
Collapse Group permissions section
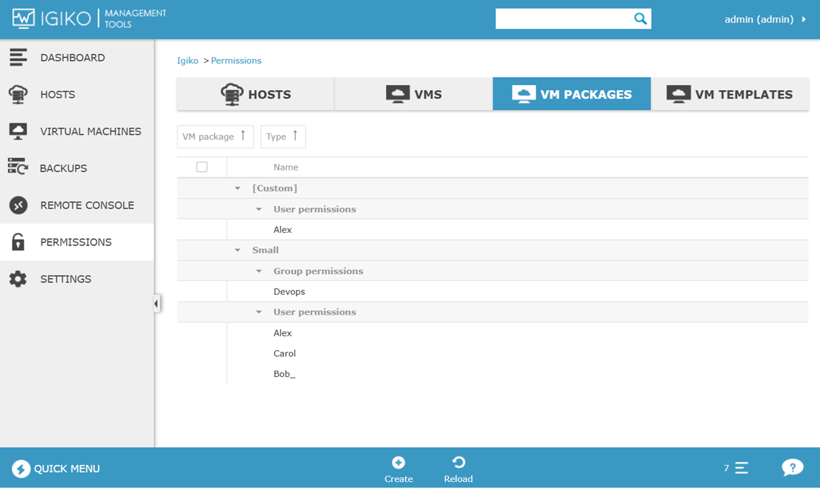coord(259,271)
